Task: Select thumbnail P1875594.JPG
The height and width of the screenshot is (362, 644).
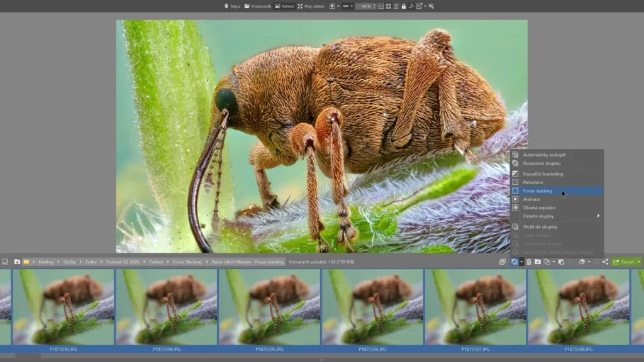Action: click(166, 310)
